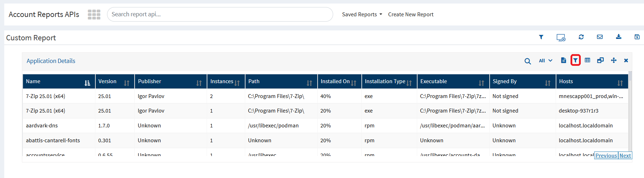Open the apps grid icon
The width and height of the screenshot is (644, 178).
(94, 15)
